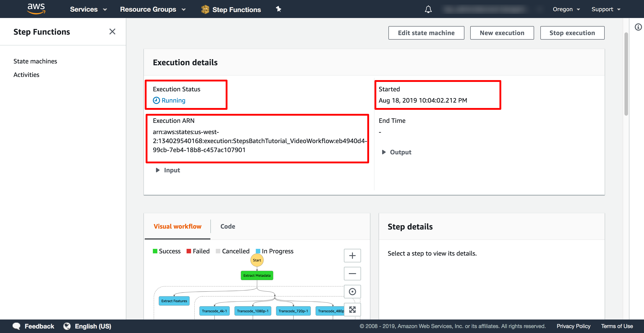Click the zoom in plus icon on workflow
Screen dimensions: 644x333
352,255
